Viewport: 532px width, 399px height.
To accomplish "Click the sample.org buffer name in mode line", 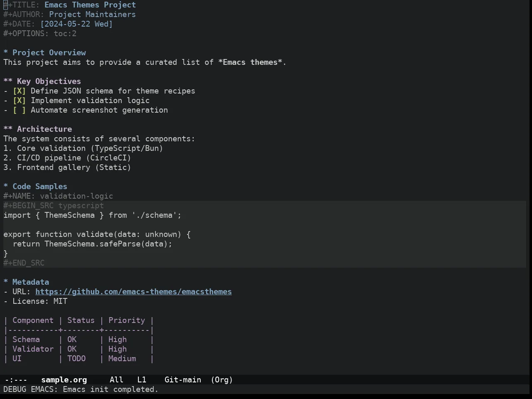I will point(64,380).
